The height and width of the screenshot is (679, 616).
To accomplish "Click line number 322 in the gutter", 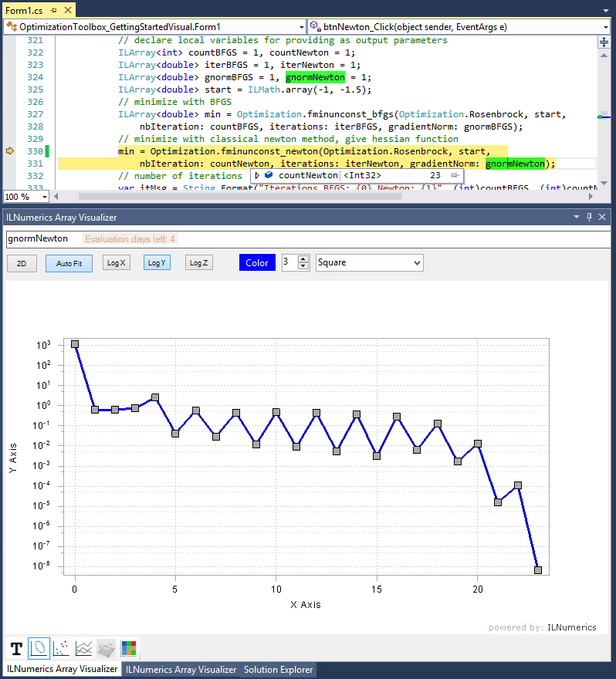I will coord(35,52).
